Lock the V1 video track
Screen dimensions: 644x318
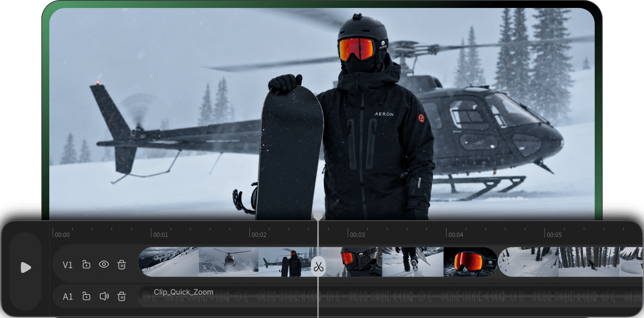tap(86, 264)
